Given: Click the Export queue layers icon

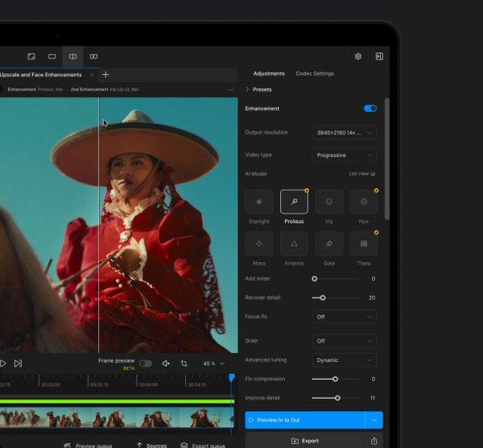Looking at the screenshot, I should click(x=184, y=446).
